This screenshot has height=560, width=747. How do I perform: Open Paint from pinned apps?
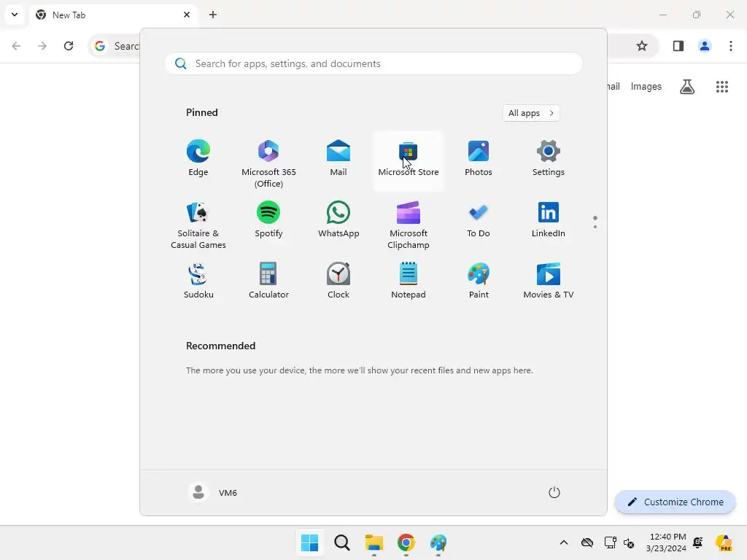click(479, 281)
